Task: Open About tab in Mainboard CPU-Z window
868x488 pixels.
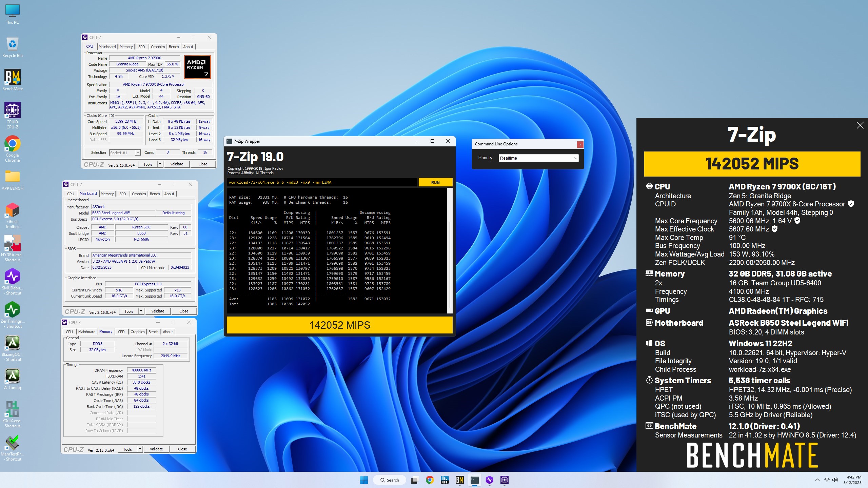Action: pos(169,194)
